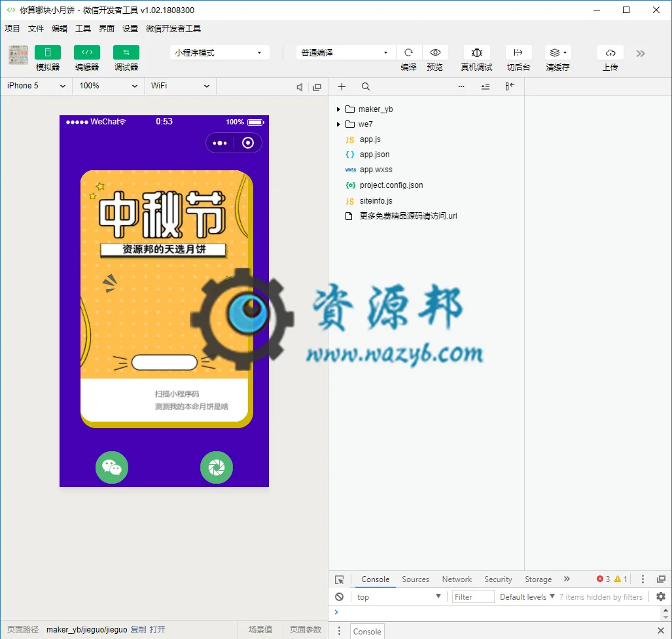This screenshot has height=639, width=672.
Task: Click the 复制 link beside page path
Action: (138, 630)
